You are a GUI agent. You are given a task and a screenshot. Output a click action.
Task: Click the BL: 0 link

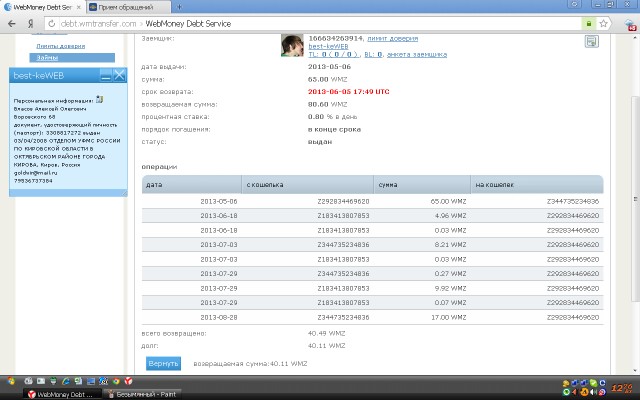(x=373, y=54)
